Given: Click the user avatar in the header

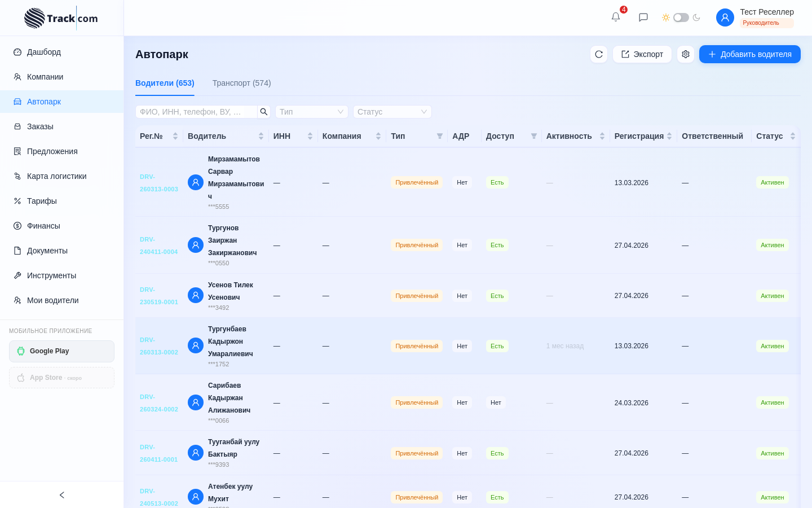Looking at the screenshot, I should click(725, 17).
